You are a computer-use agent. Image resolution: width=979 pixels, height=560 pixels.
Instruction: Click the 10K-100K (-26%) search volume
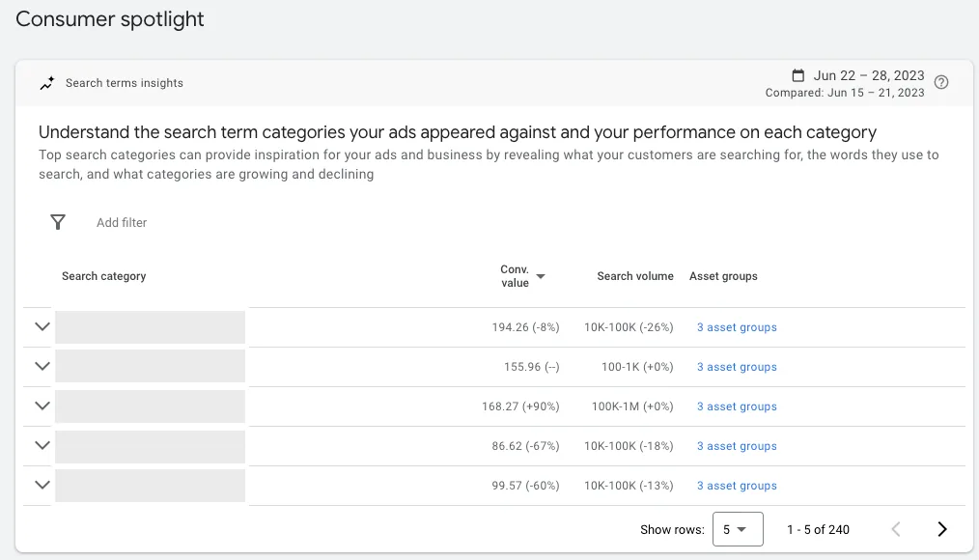tap(629, 327)
